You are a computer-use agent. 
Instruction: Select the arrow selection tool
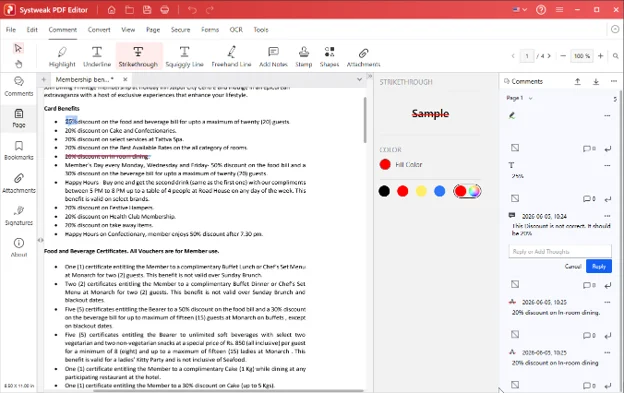18,48
